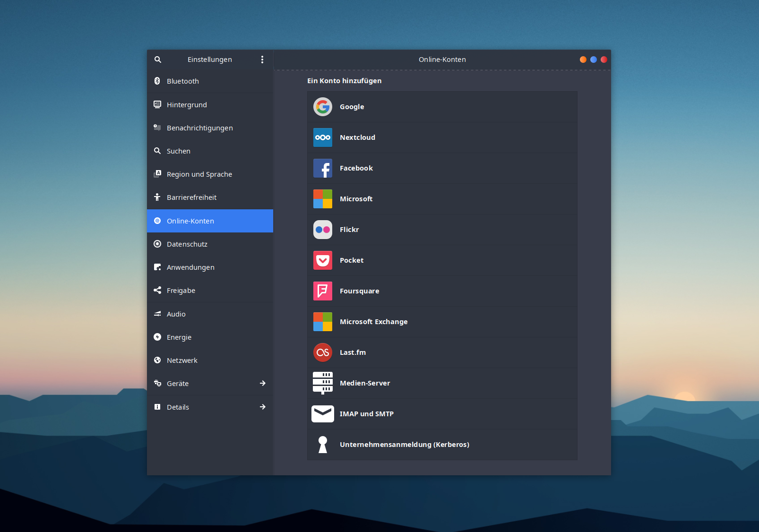Click the Microsoft Exchange logo icon
The width and height of the screenshot is (759, 532).
tap(323, 322)
